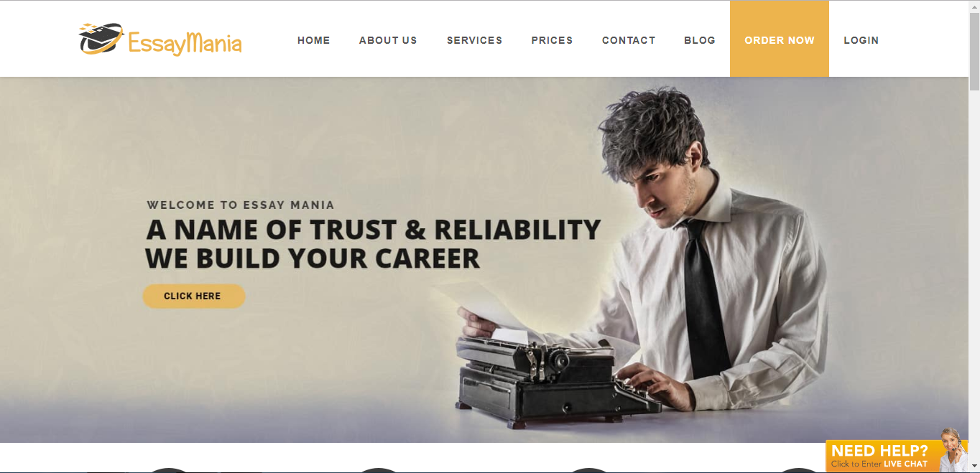
Task: Click the 'WELCOME TO ESSAY MANIA' banner text
Action: pyautogui.click(x=241, y=205)
